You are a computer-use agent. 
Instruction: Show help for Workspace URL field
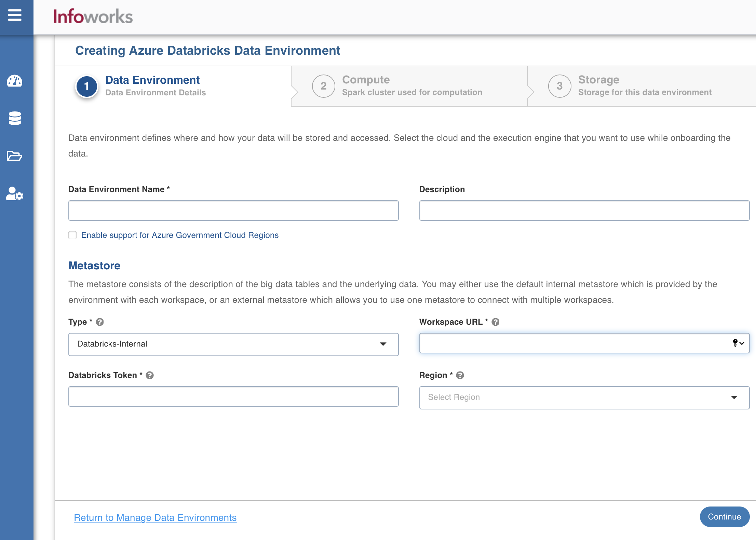pyautogui.click(x=496, y=322)
